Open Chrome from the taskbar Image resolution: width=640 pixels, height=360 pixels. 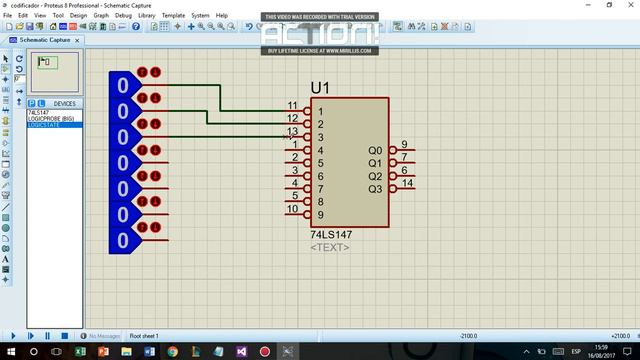(173, 351)
